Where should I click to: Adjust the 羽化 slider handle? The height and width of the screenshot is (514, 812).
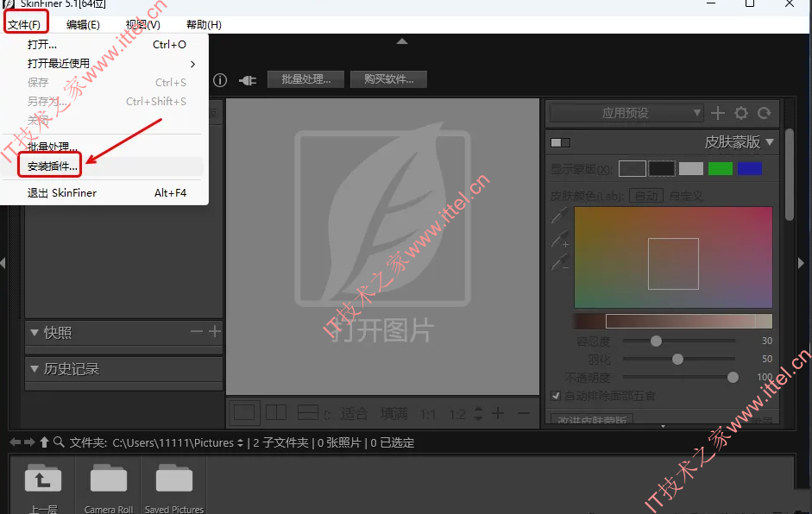(x=677, y=360)
